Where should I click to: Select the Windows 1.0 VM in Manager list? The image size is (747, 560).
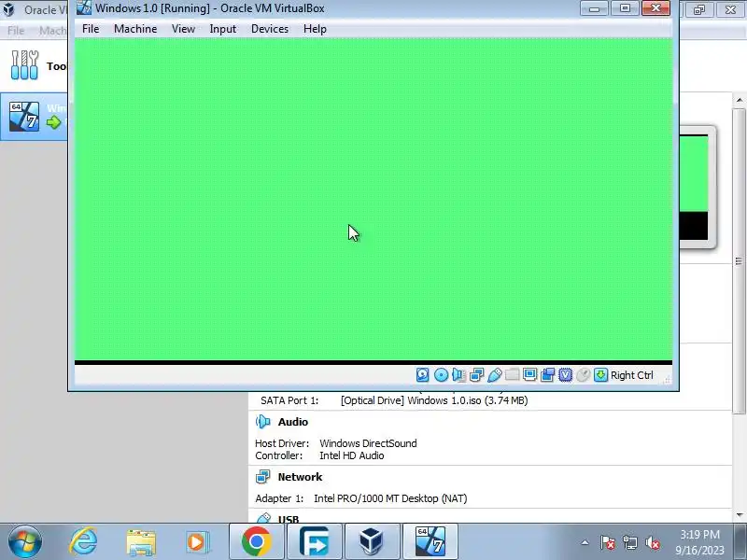coord(35,117)
